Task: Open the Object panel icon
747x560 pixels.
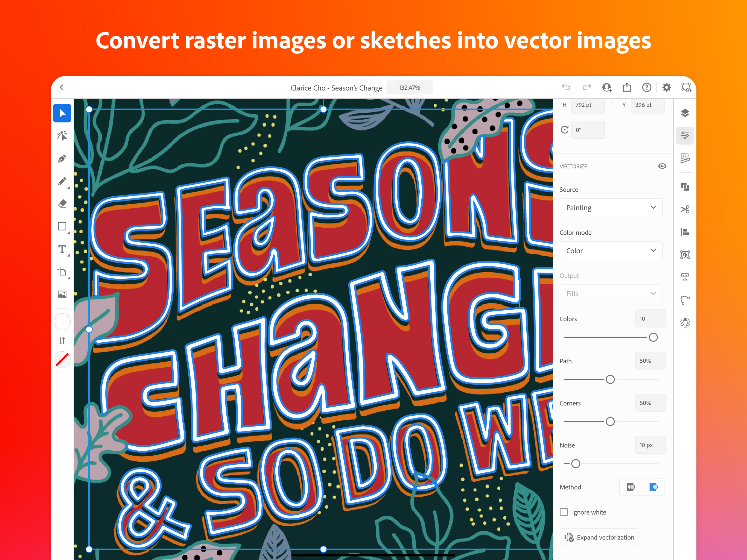Action: coord(685,255)
